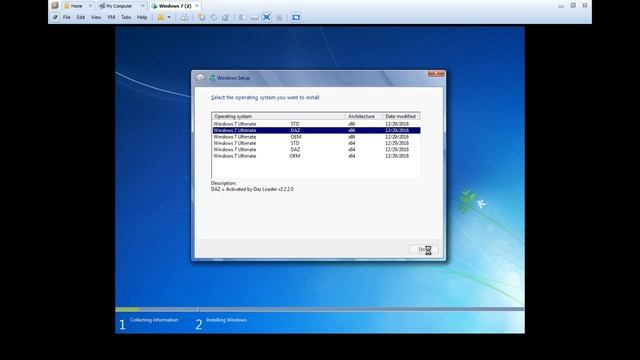Click the Architecture column header
640x360 pixels.
pos(364,116)
